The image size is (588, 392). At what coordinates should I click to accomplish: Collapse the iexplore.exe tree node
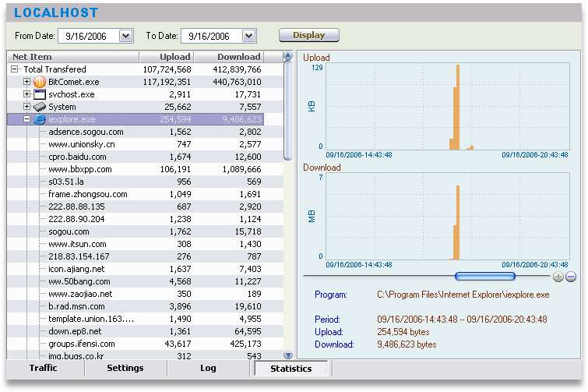tap(26, 119)
